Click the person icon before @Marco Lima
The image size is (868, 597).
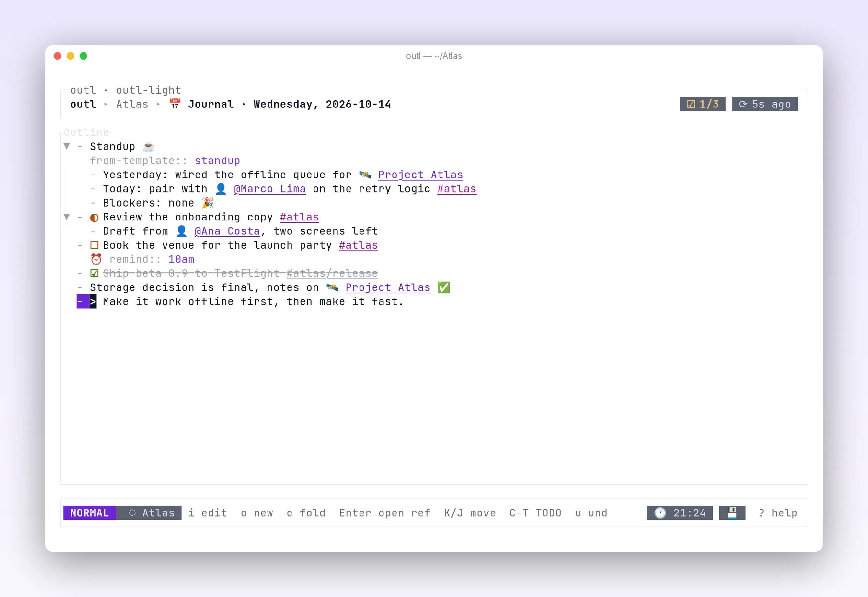coord(221,188)
